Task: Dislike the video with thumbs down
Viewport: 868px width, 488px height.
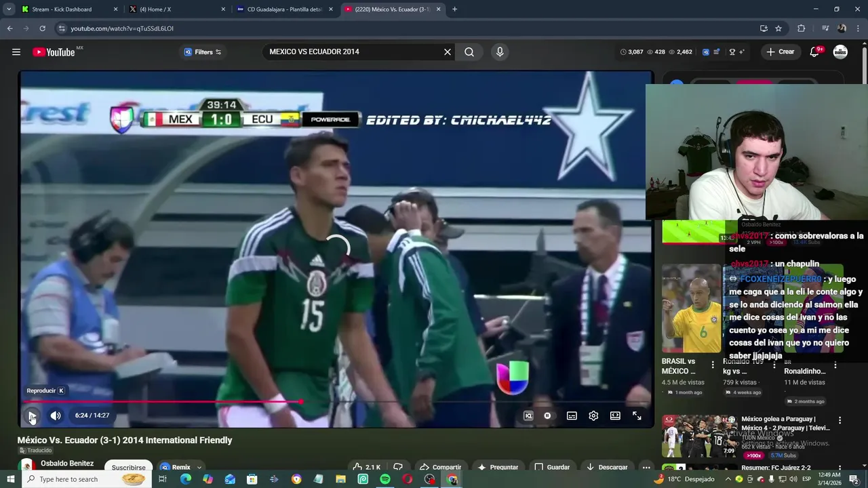Action: tap(398, 467)
